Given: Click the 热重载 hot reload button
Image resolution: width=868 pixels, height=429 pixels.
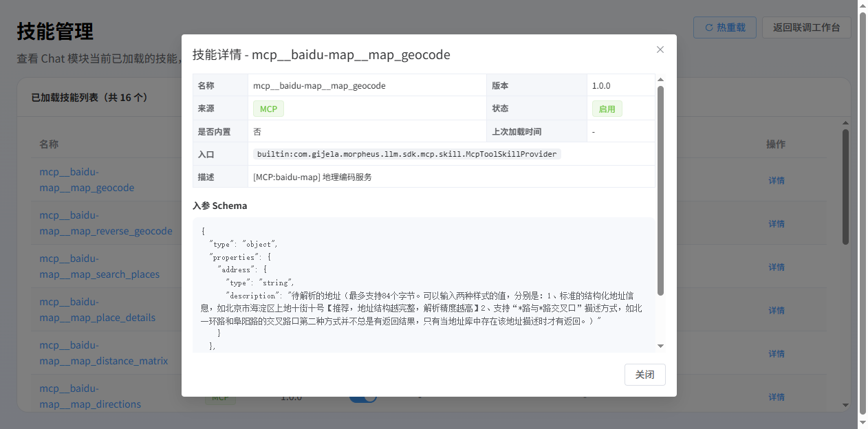Looking at the screenshot, I should click(724, 27).
